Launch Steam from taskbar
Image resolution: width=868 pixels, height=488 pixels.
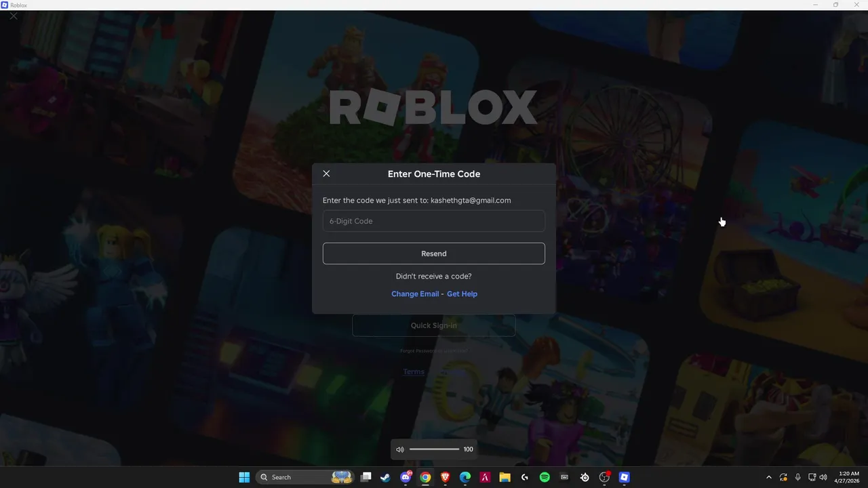pyautogui.click(x=385, y=477)
